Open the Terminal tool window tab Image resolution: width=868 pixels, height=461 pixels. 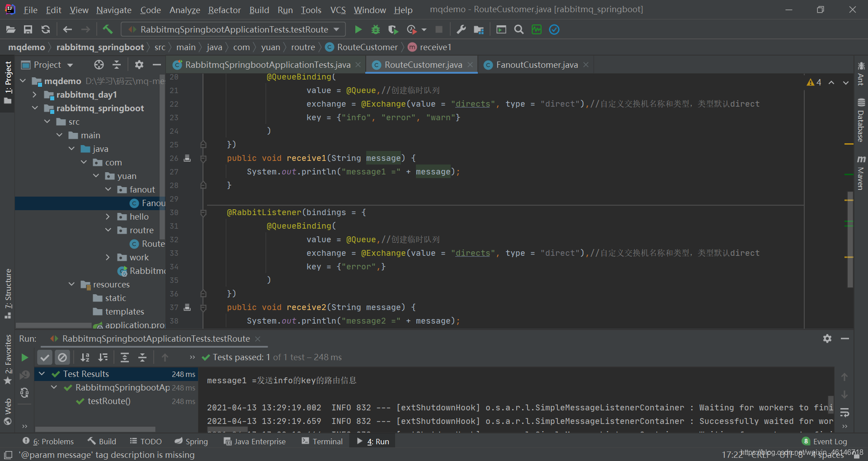point(322,442)
